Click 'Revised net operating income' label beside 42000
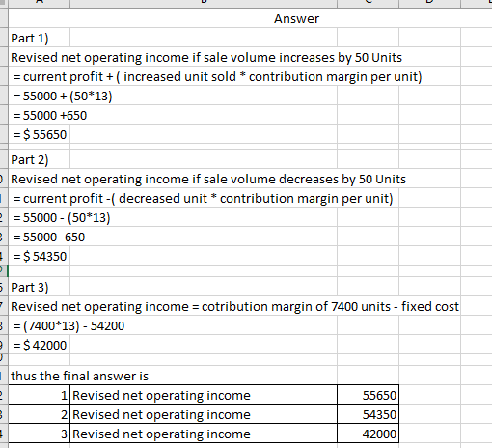The height and width of the screenshot is (448, 492). click(x=204, y=434)
